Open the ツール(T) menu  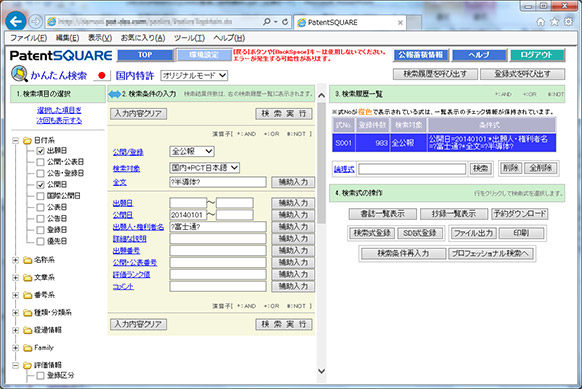pos(189,38)
